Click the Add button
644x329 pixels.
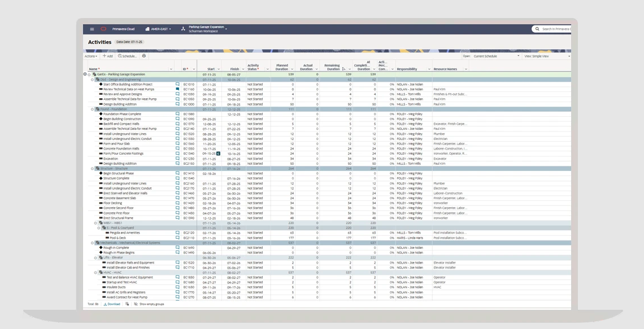coord(107,56)
